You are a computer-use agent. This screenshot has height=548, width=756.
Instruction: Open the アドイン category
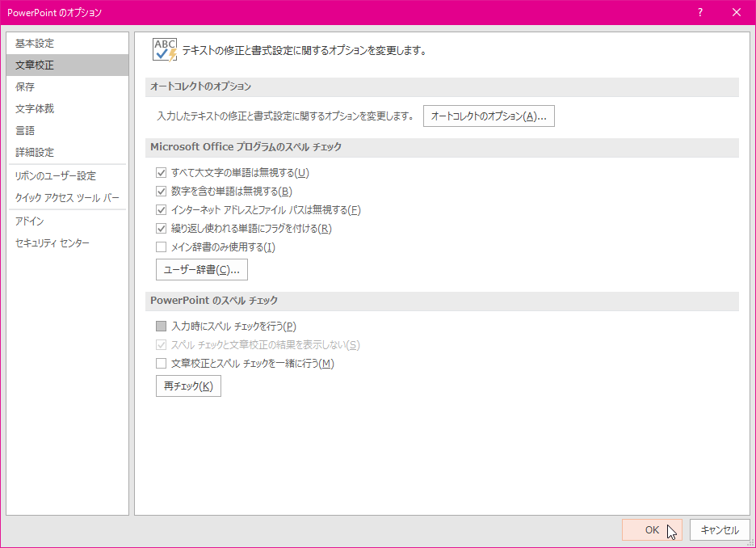pos(68,221)
